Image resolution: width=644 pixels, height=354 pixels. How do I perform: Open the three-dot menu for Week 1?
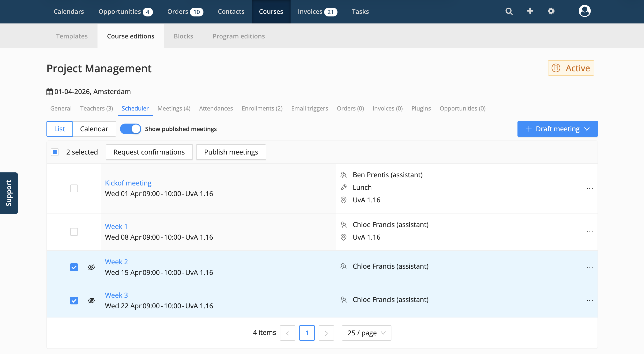click(590, 232)
